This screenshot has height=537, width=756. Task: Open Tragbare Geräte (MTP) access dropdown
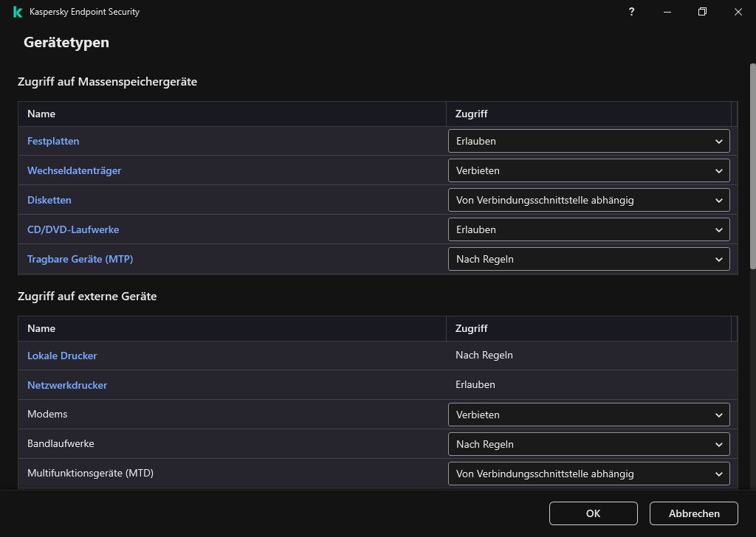pyautogui.click(x=588, y=259)
